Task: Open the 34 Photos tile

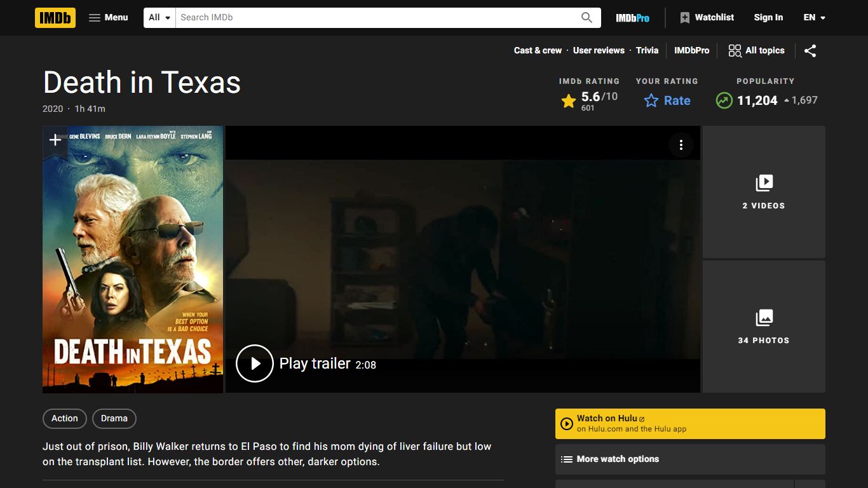Action: tap(764, 327)
